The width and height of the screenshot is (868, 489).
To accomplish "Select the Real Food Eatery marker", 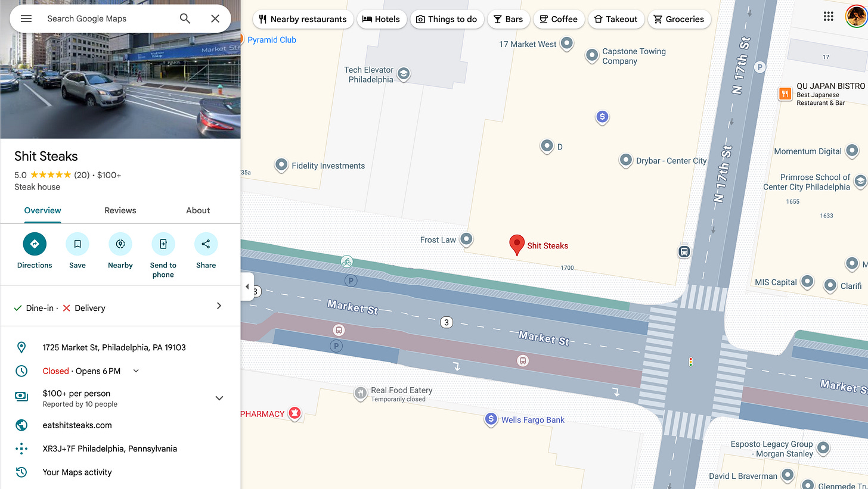I will pos(360,393).
